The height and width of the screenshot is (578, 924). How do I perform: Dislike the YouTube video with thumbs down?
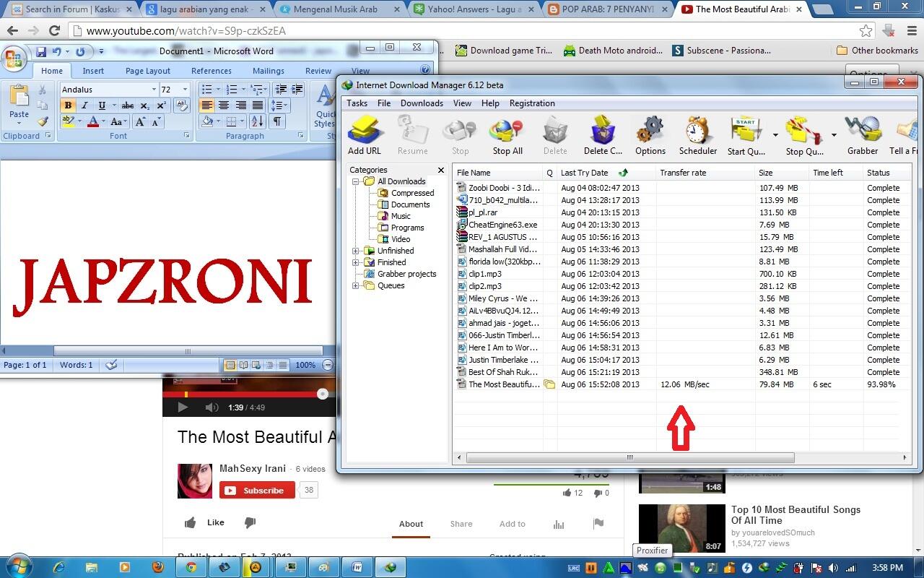tap(250, 522)
